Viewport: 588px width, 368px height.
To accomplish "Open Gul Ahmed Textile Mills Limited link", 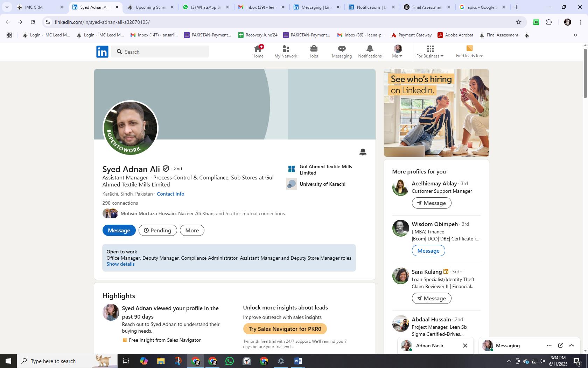I will click(326, 170).
